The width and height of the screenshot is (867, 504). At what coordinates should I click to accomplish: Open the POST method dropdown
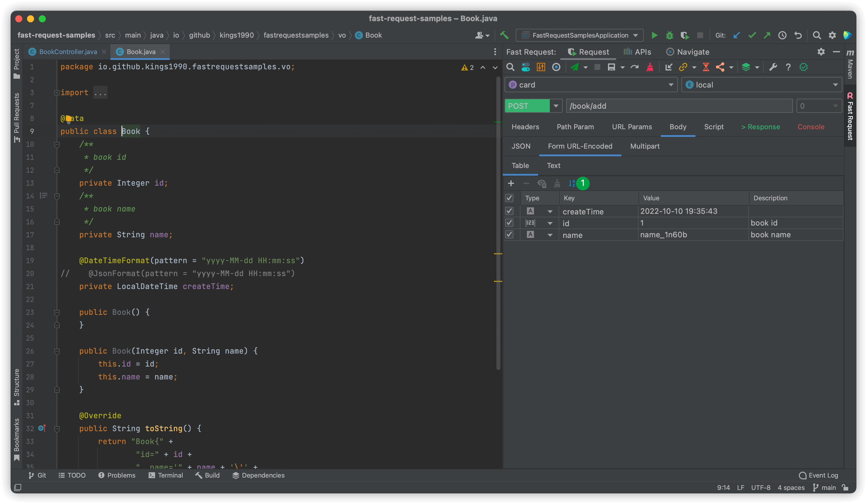556,106
